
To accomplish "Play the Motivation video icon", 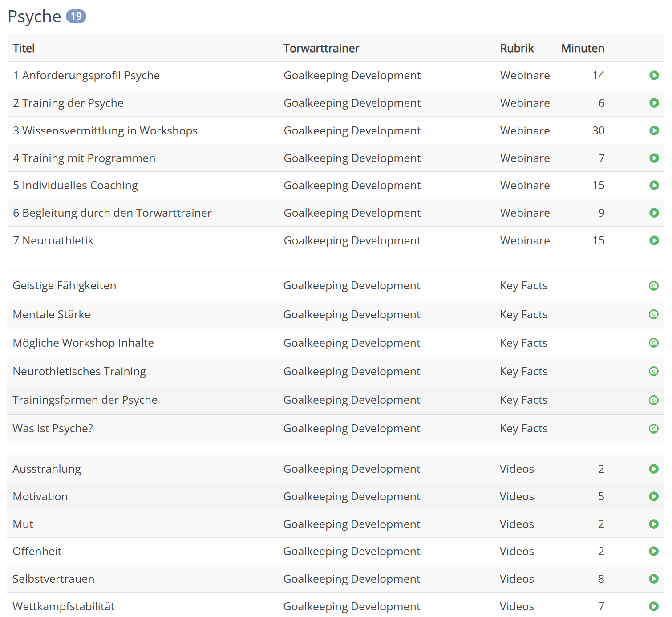I will click(653, 496).
